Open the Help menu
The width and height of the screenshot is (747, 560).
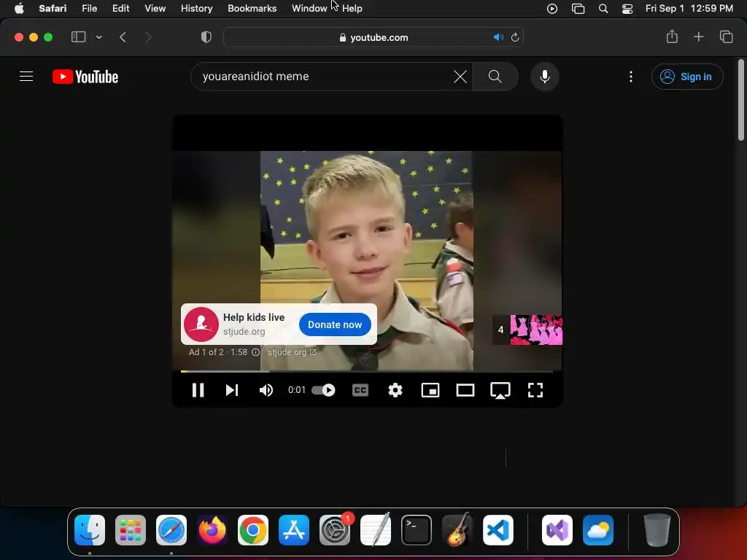[352, 8]
